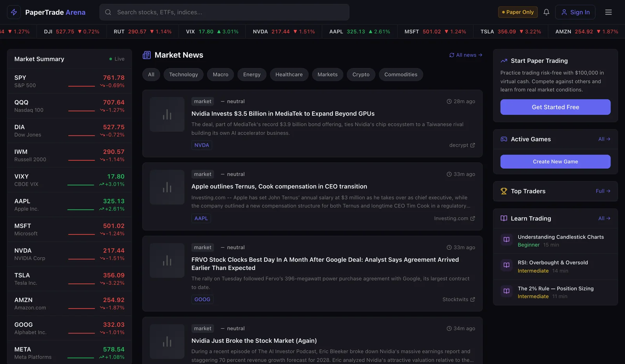Click the Get Started Free button
Viewport: 625px width, 364px height.
[555, 107]
